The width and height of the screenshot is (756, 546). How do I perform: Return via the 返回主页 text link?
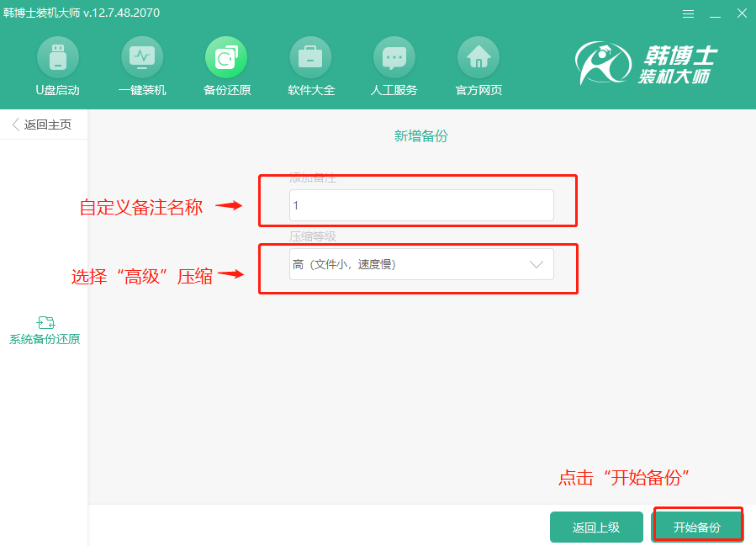(x=48, y=125)
